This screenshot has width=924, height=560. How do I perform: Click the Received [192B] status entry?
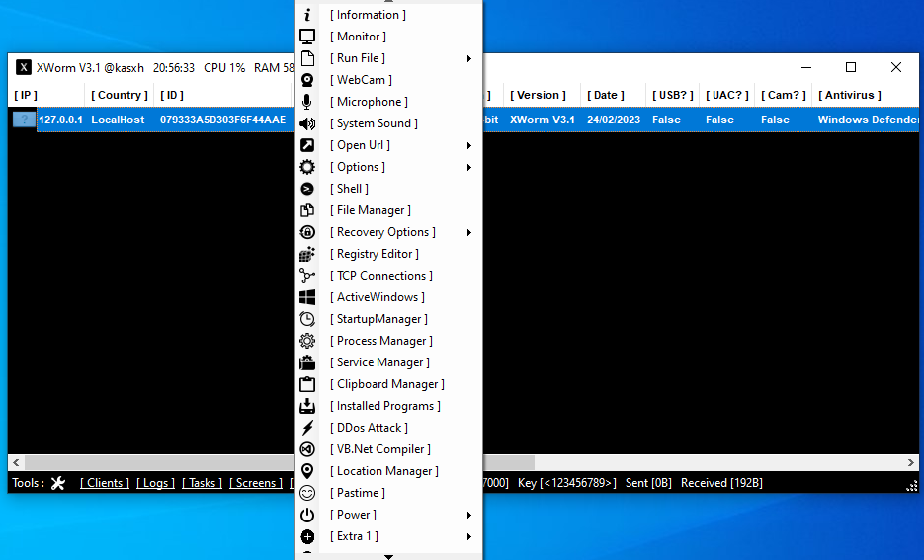[721, 483]
